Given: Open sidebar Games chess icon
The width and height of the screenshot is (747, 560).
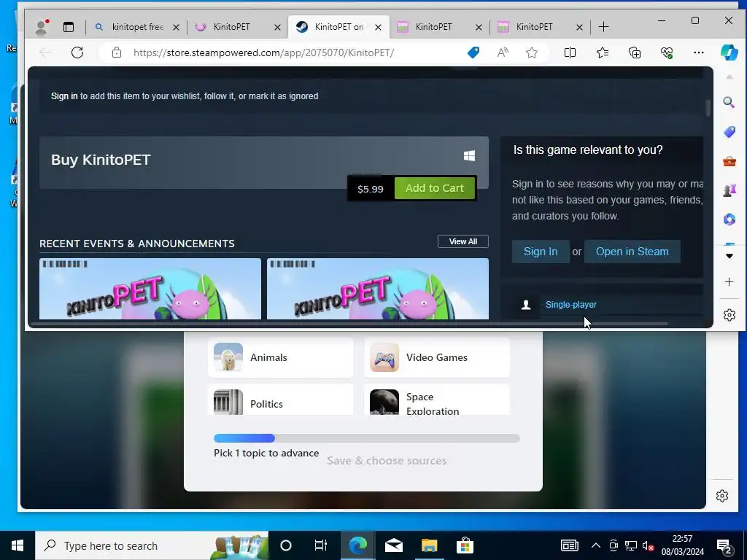Looking at the screenshot, I should (729, 190).
